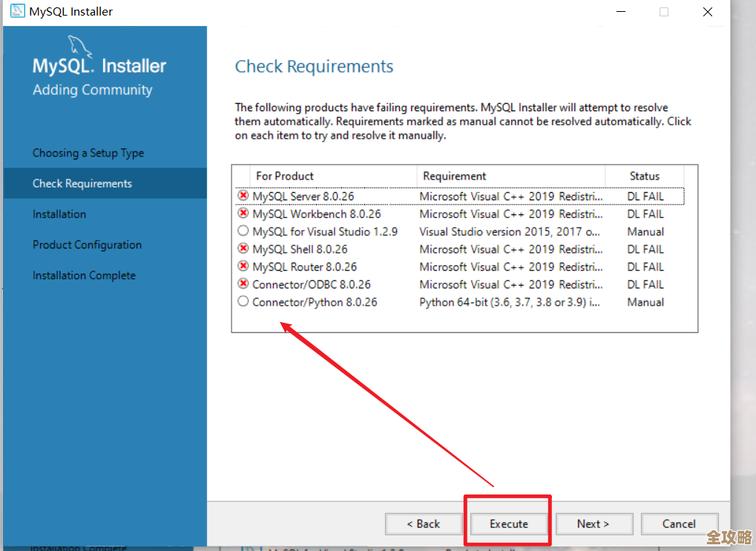
Task: Select the circle beside Connector/Python 8.0.26
Action: pos(243,302)
